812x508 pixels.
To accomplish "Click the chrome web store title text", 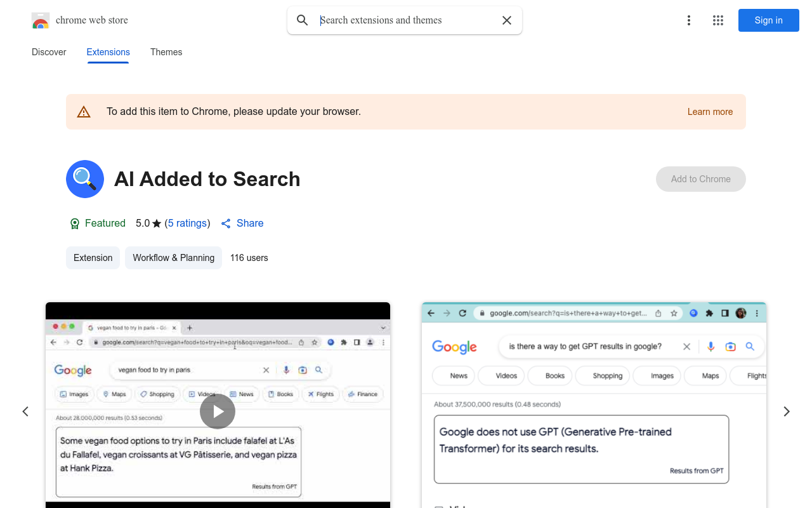I will [92, 20].
